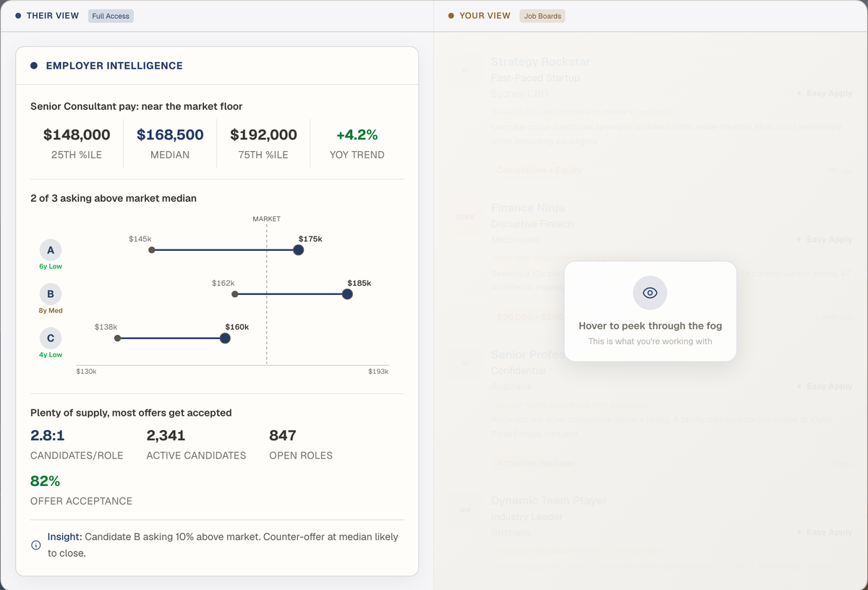Click the 4y Low tag under candidate C
Image resolution: width=868 pixels, height=590 pixels.
[51, 355]
